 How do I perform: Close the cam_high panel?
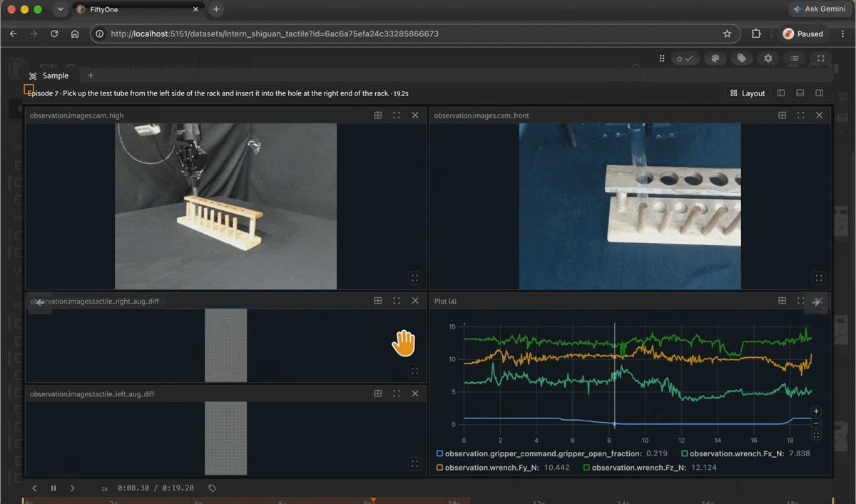(415, 115)
